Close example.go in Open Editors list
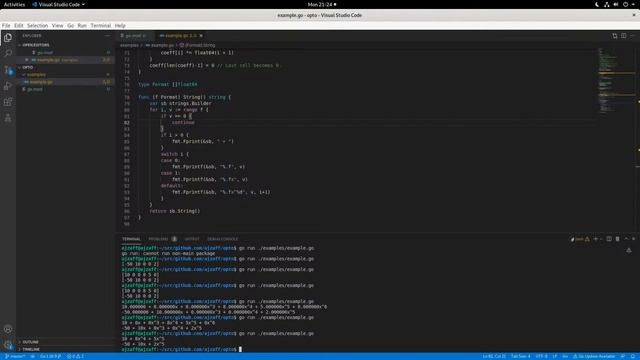This screenshot has width=640, height=360. click(27, 60)
